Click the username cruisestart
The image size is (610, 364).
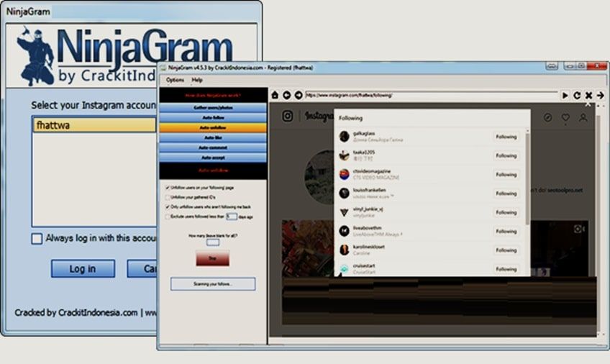tap(364, 265)
